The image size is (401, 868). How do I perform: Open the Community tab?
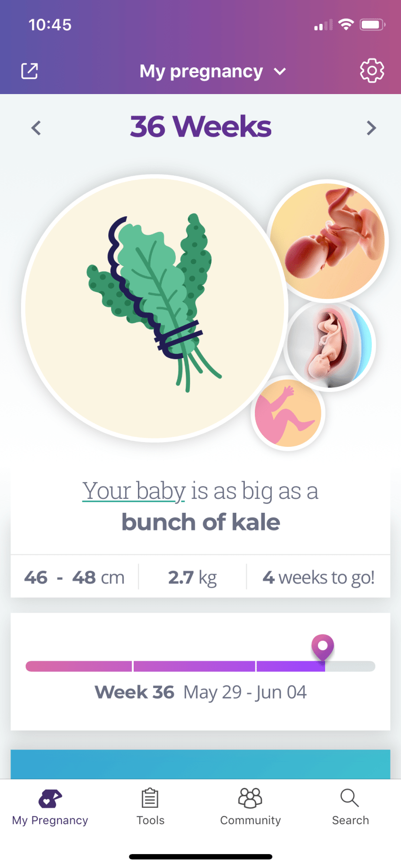[250, 807]
